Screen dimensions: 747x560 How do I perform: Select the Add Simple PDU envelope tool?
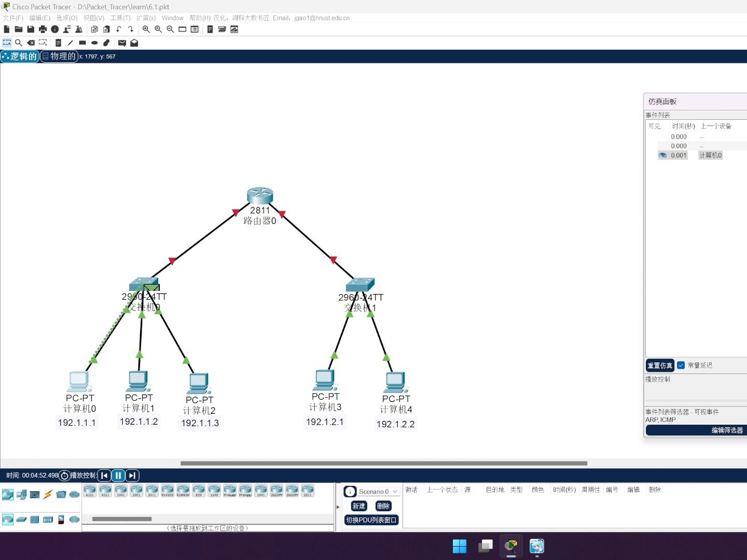(x=122, y=43)
